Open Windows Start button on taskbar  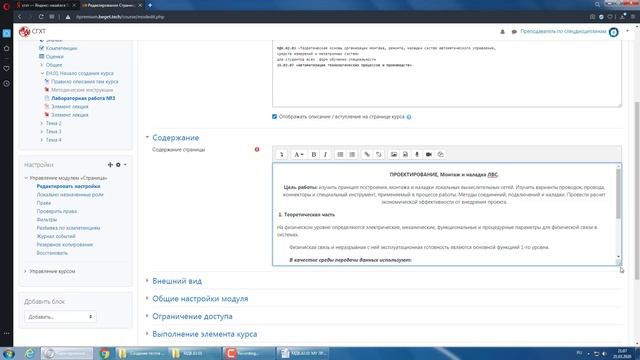click(x=9, y=353)
